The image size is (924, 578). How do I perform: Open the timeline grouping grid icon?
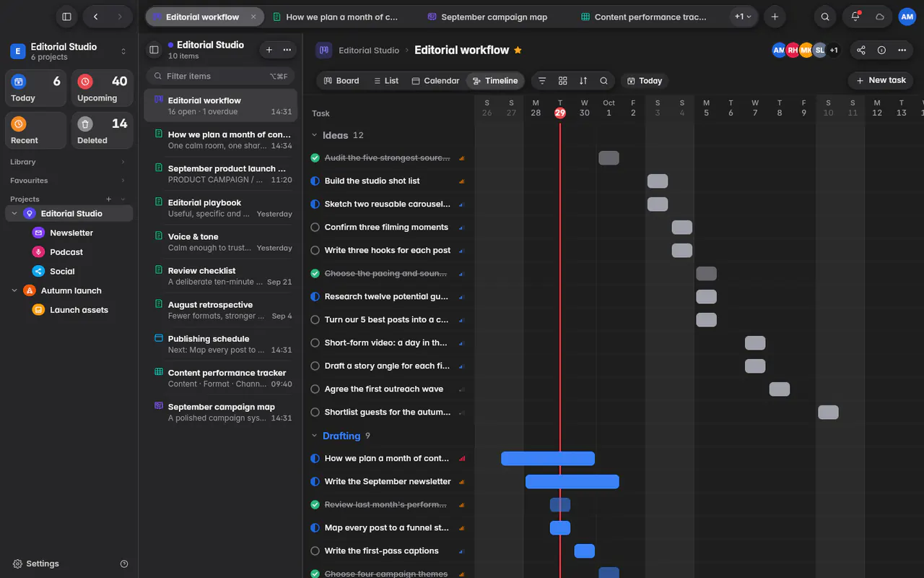(563, 81)
